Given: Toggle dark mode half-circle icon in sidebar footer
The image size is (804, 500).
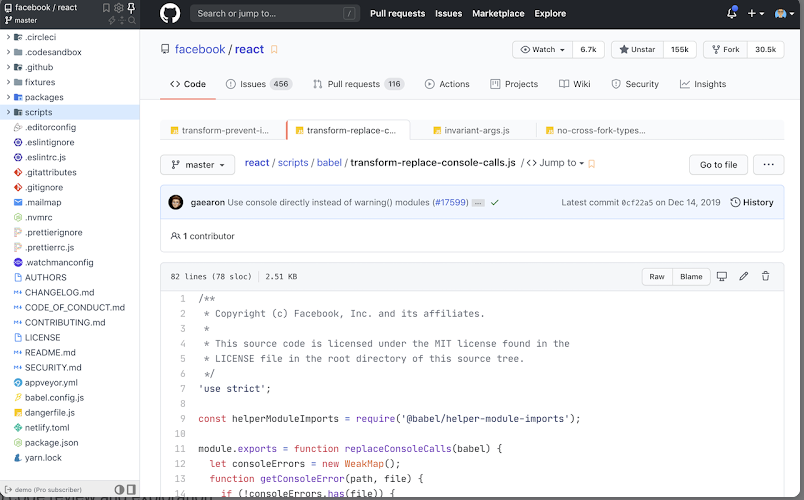Looking at the screenshot, I should click(x=119, y=489).
